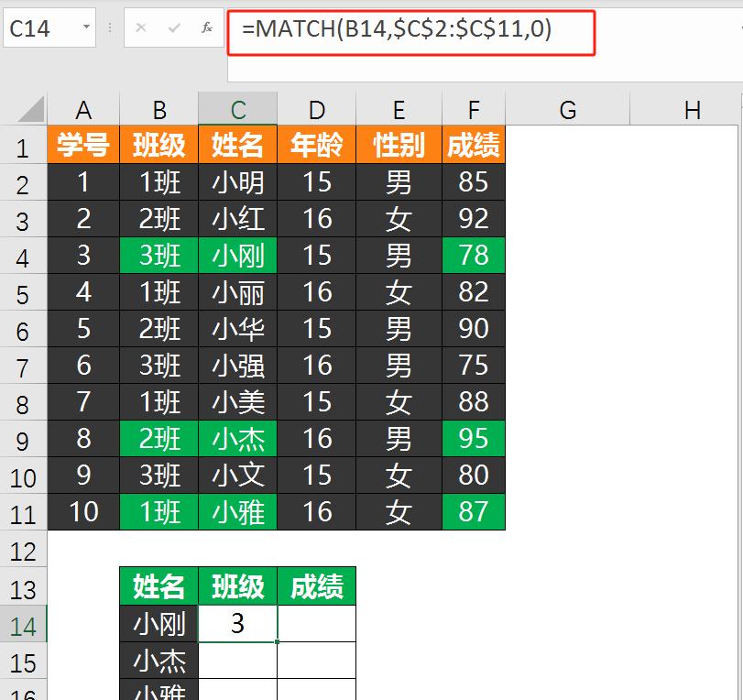
Task: Select cell containing 小文
Action: [238, 476]
